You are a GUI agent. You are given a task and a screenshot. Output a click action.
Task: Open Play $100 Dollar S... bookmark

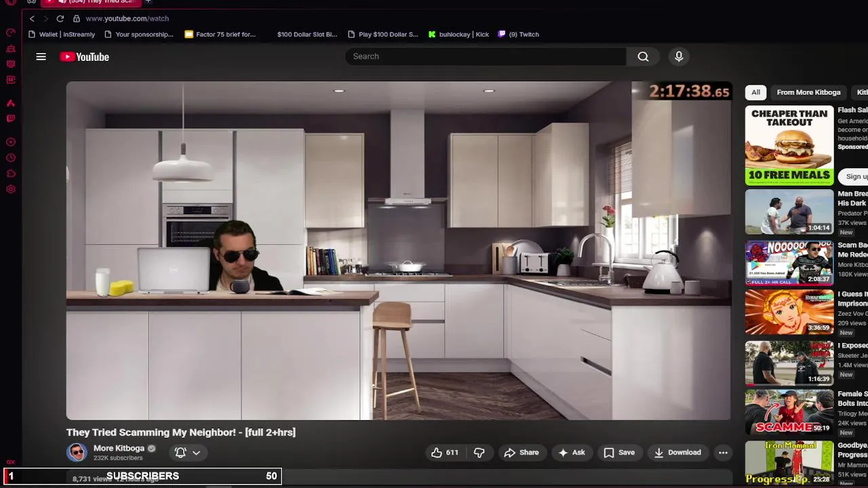click(x=382, y=34)
